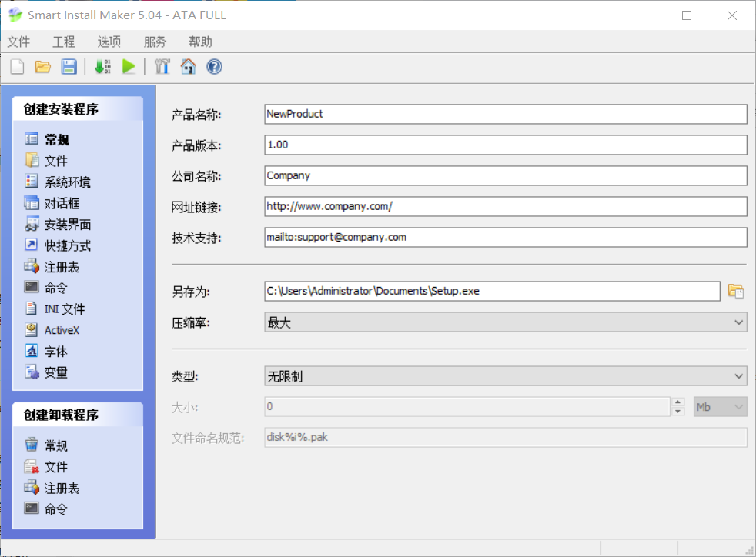
Task: Open the 变量 section
Action: click(45, 372)
